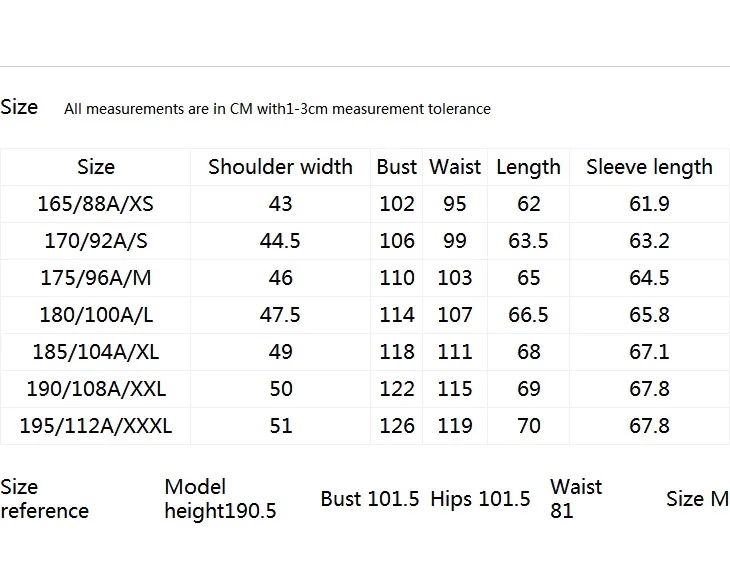Click the Hips 101.5 reference text

(480, 499)
